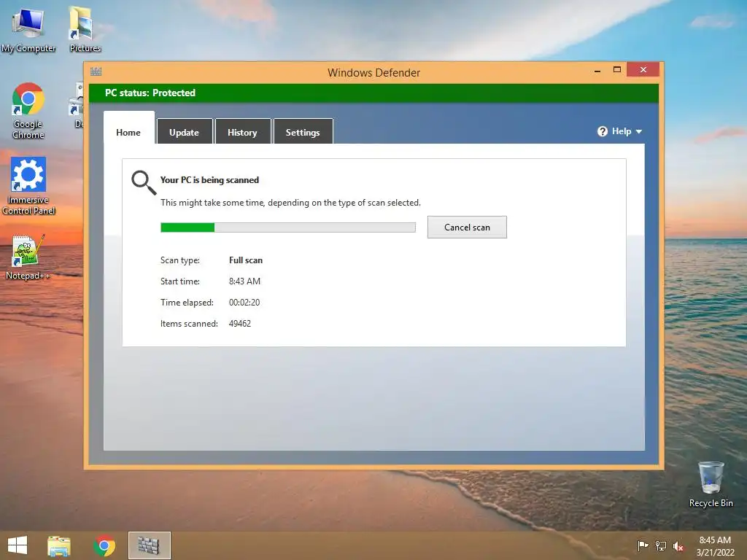Close the Windows Defender window
Screen dimensions: 747x560
pyautogui.click(x=643, y=69)
